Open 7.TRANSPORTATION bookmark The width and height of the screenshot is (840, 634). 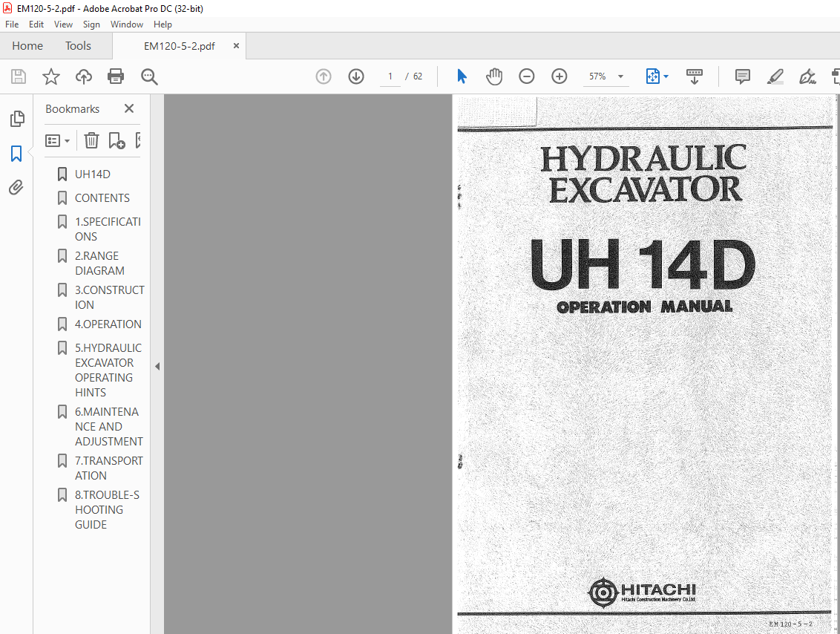click(109, 468)
